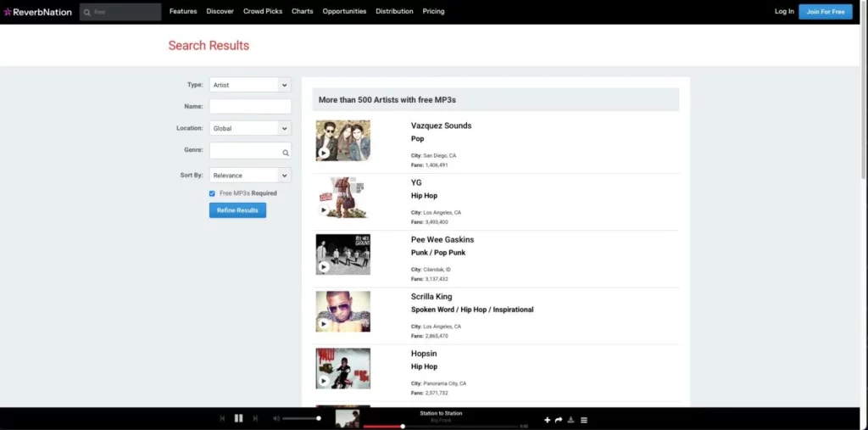This screenshot has width=868, height=430.
Task: Skip to next track in player
Action: pyautogui.click(x=255, y=418)
